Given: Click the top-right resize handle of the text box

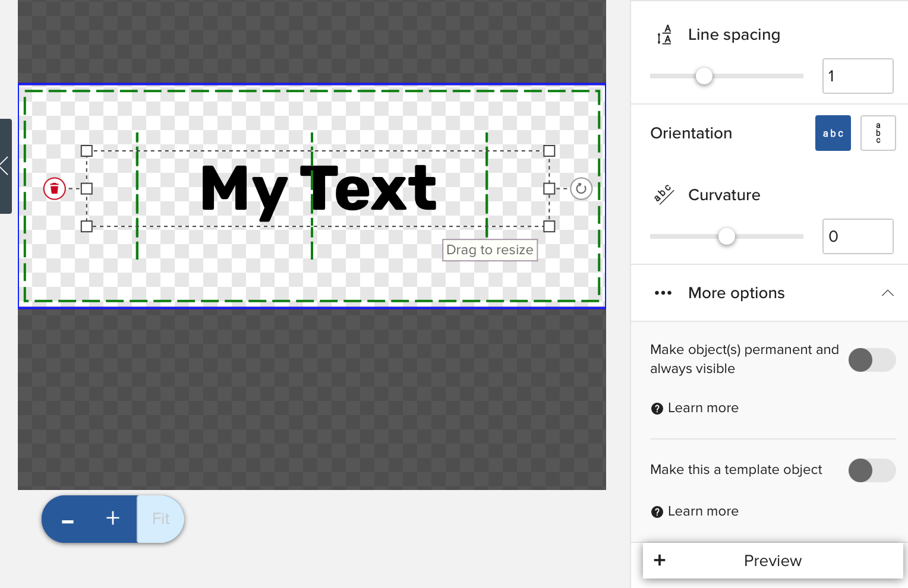Looking at the screenshot, I should pyautogui.click(x=549, y=151).
